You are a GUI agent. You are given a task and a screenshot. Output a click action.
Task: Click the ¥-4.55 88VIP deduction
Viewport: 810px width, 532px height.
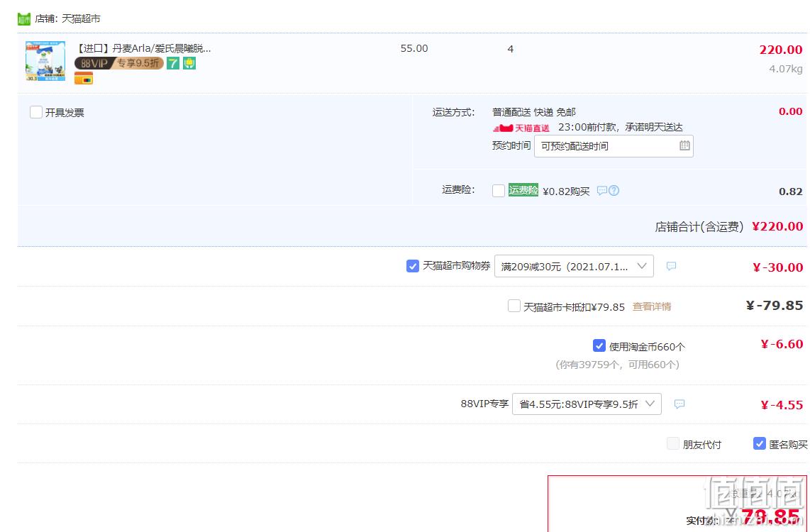pyautogui.click(x=782, y=405)
